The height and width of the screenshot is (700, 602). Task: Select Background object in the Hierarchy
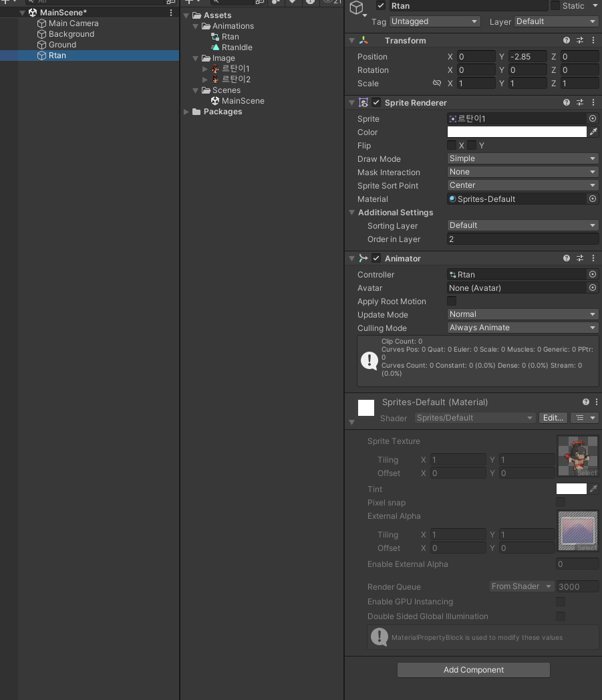(71, 34)
